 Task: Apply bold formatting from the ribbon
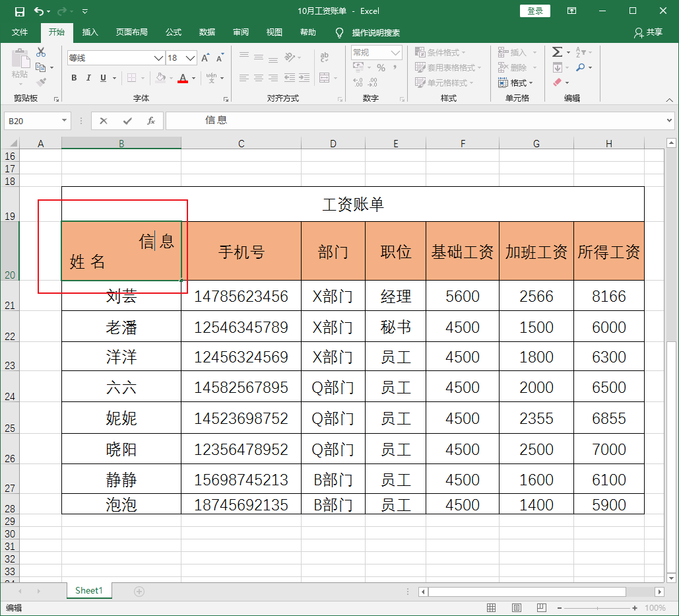coord(74,78)
